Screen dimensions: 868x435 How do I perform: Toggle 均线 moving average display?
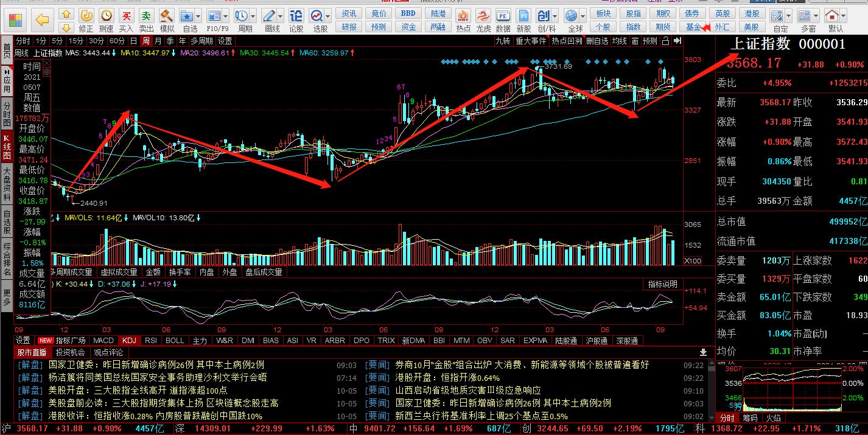tap(620, 41)
